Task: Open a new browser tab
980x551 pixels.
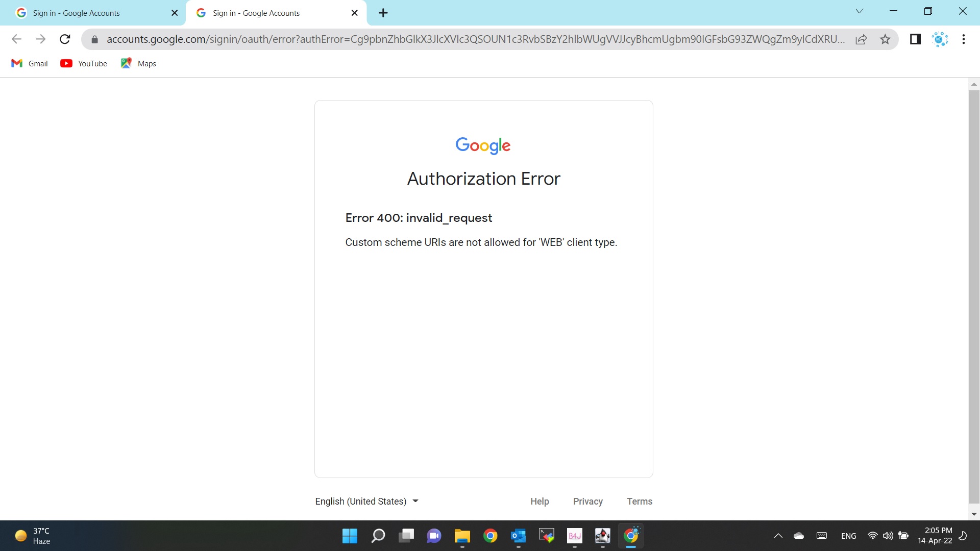Action: (x=383, y=13)
